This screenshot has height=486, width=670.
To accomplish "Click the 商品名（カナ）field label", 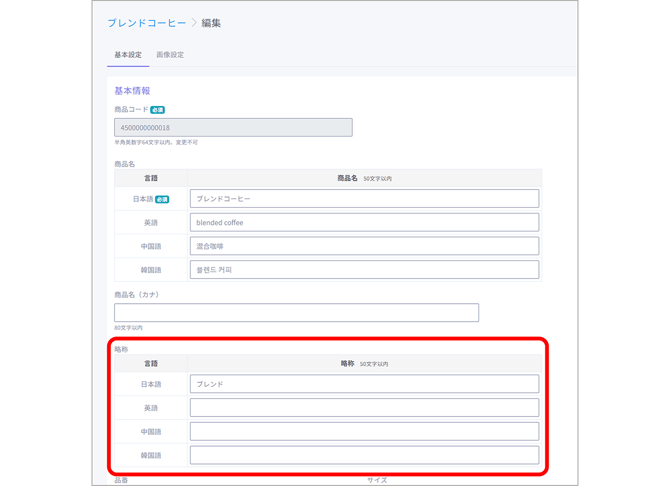I will click(x=136, y=295).
